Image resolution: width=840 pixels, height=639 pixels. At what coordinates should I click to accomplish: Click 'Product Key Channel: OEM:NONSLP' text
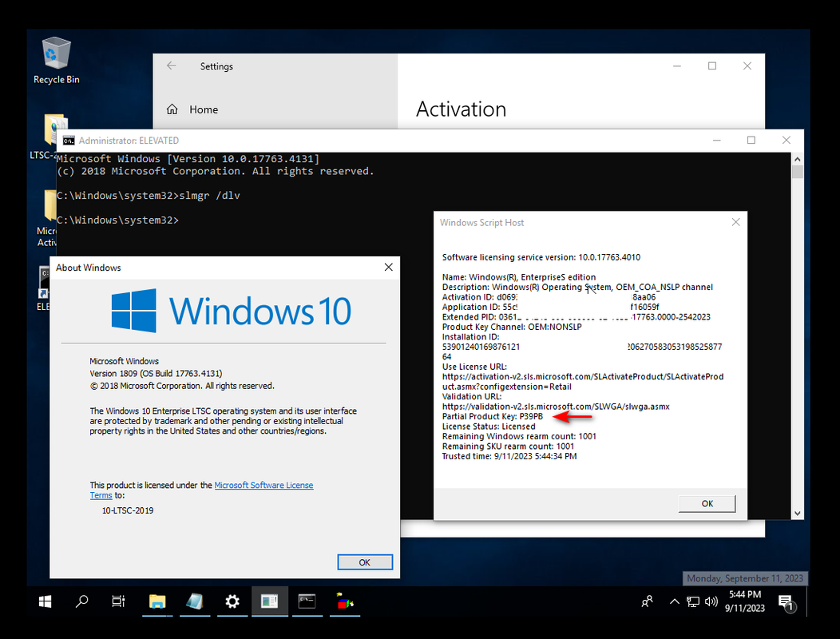click(x=512, y=327)
